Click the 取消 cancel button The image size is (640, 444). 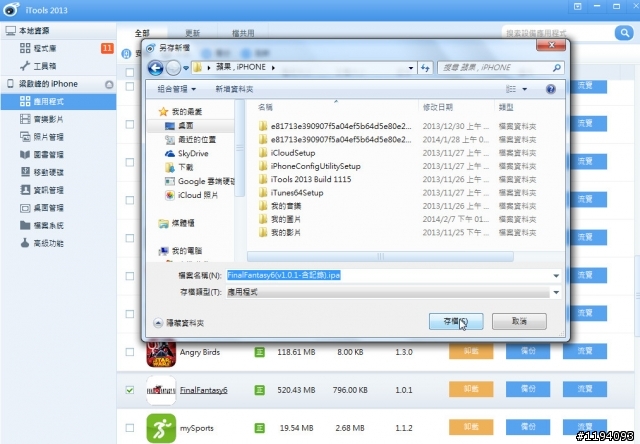[x=519, y=322]
